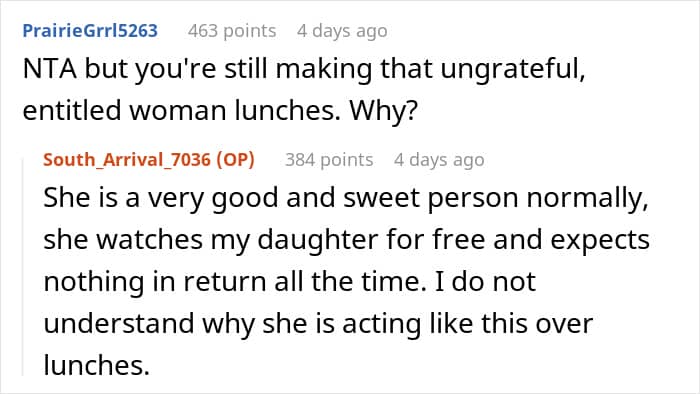
Task: Click the line 'understand why she is acting'
Action: click(x=318, y=323)
